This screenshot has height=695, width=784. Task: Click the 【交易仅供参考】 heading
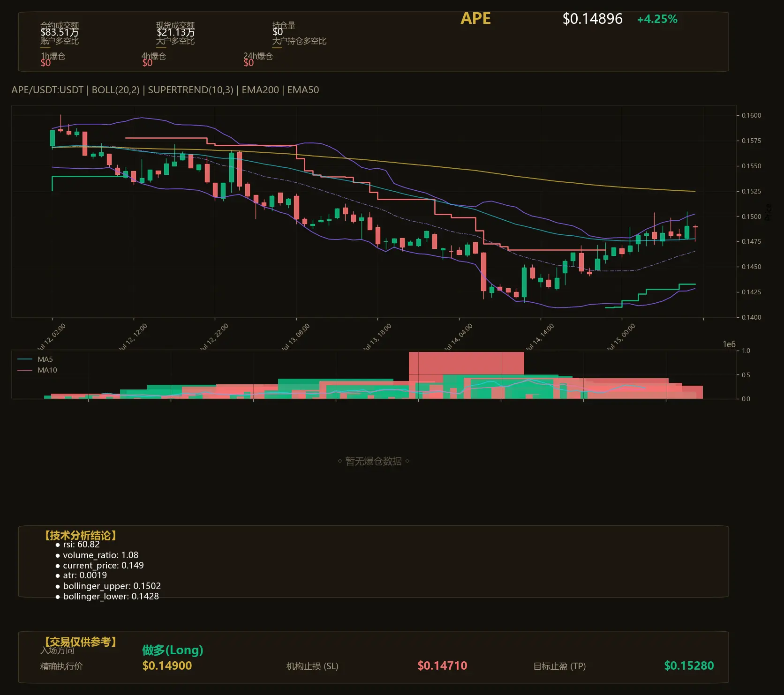point(80,642)
